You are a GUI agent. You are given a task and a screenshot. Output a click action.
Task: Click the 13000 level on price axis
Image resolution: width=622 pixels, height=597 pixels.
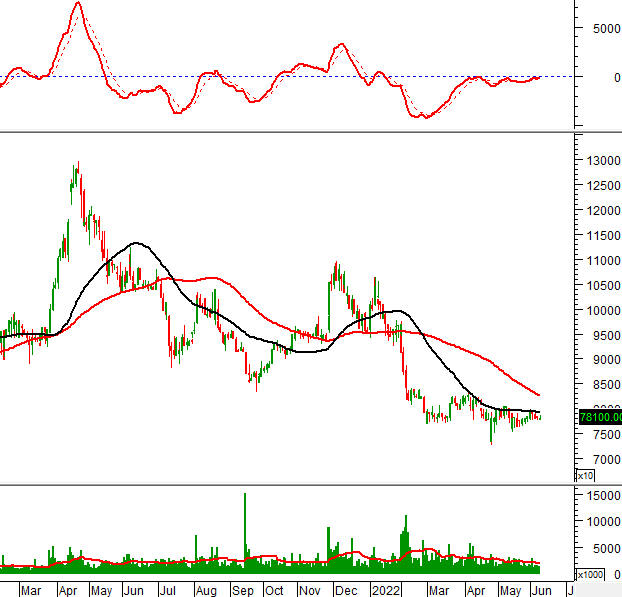(603, 161)
